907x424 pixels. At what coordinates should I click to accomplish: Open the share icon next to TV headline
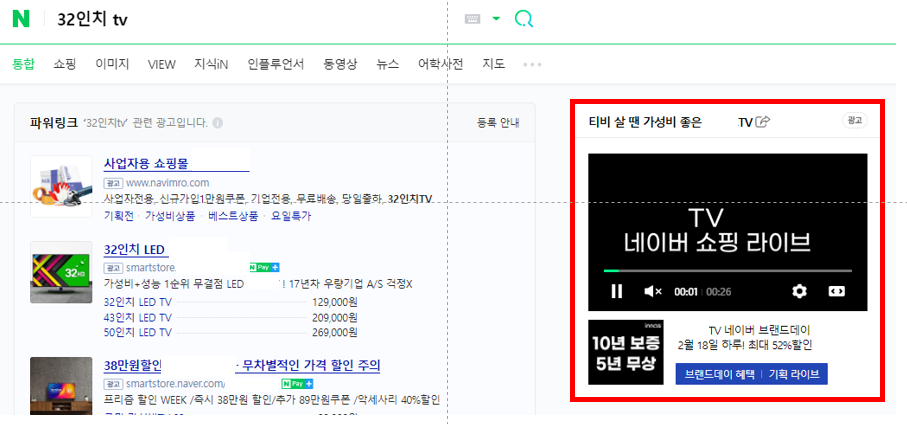(764, 121)
